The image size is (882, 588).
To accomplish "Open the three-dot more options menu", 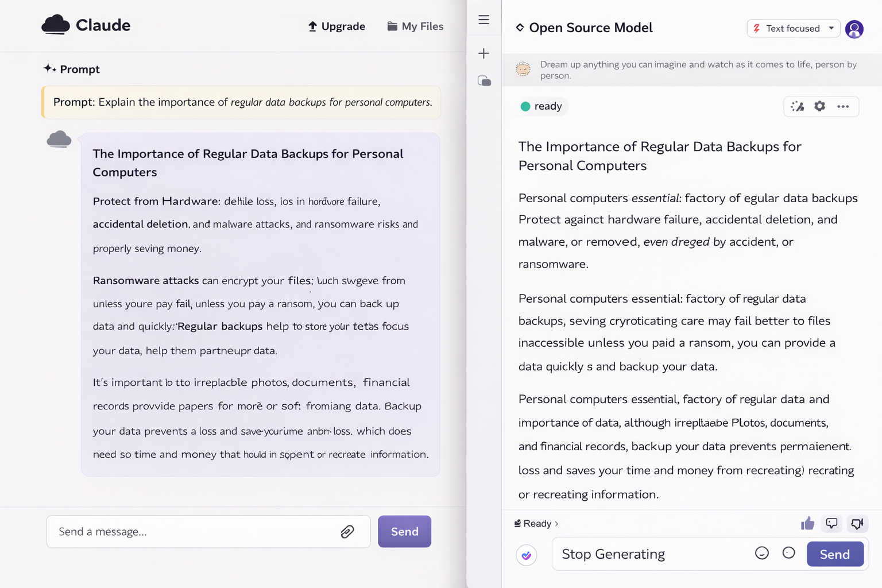I will [x=843, y=106].
